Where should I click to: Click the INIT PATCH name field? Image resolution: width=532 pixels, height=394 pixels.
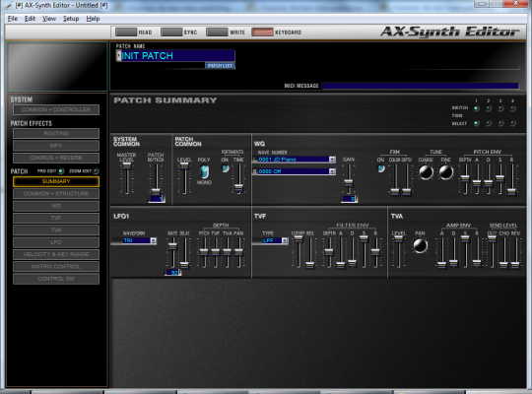(x=178, y=56)
